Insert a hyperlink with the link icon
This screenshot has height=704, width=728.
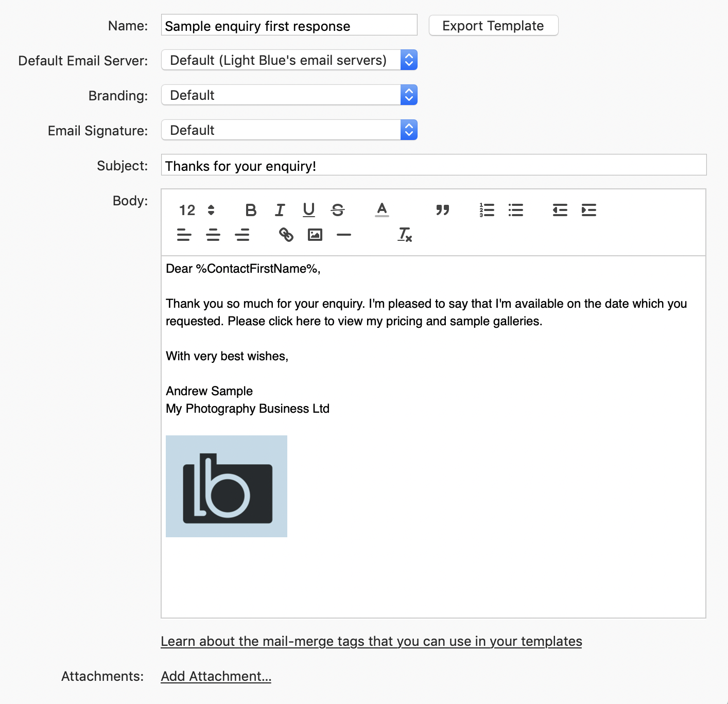[x=286, y=235]
